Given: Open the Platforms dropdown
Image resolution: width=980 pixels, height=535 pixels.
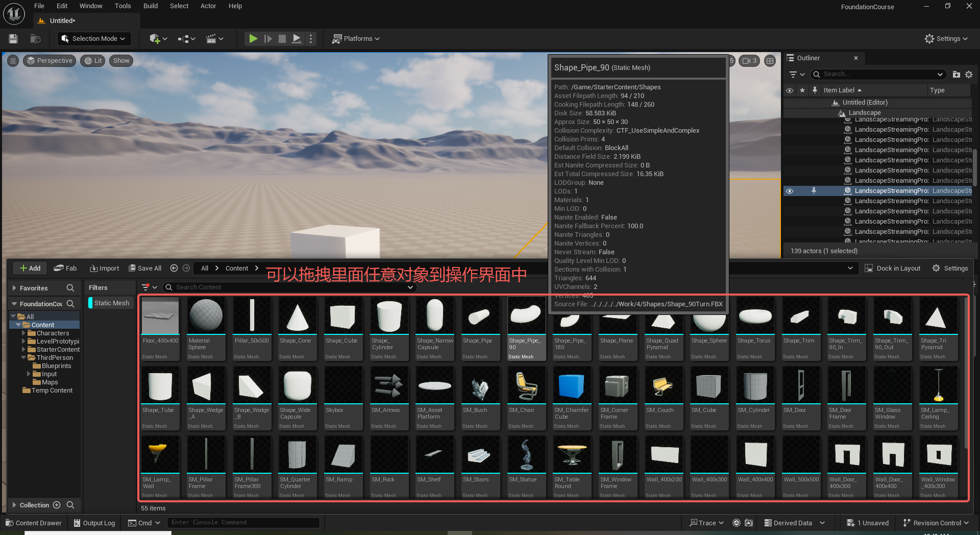Looking at the screenshot, I should click(356, 39).
